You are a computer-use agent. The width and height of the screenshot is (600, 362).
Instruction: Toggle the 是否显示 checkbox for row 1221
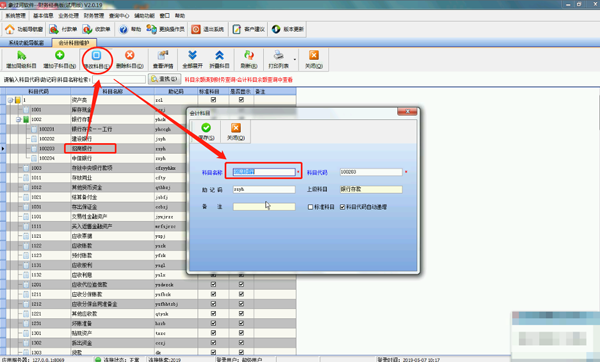click(241, 313)
